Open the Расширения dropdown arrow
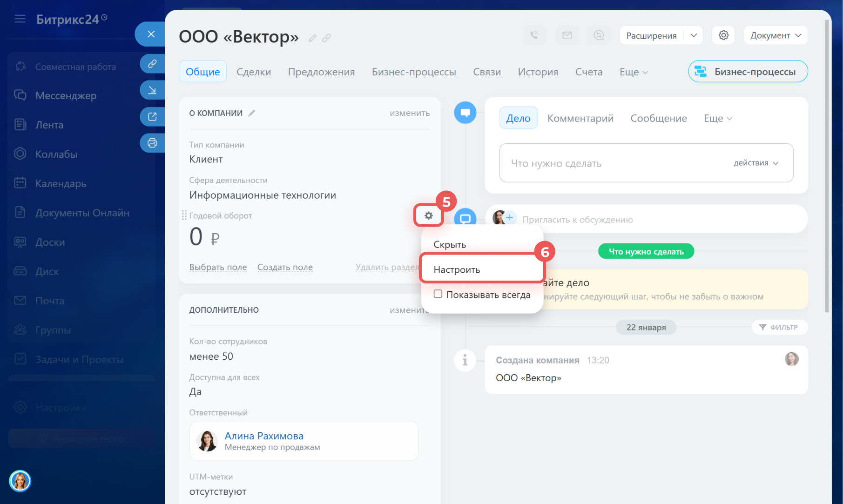Viewport: 843px width, 504px height. pyautogui.click(x=693, y=35)
